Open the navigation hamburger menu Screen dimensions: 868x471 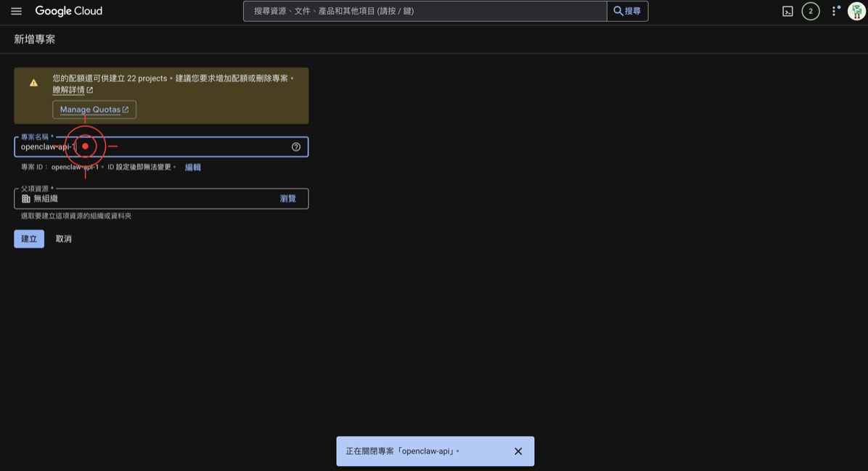(15, 11)
